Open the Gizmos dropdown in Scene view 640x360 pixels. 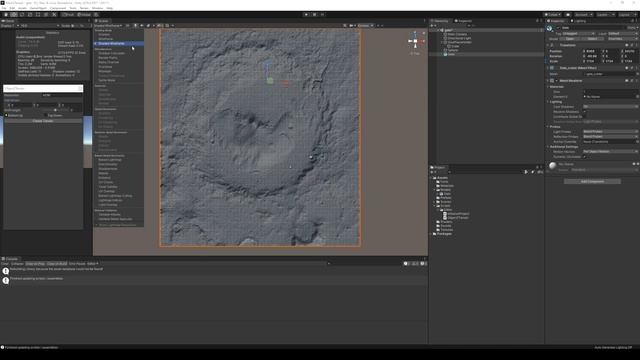click(365, 26)
